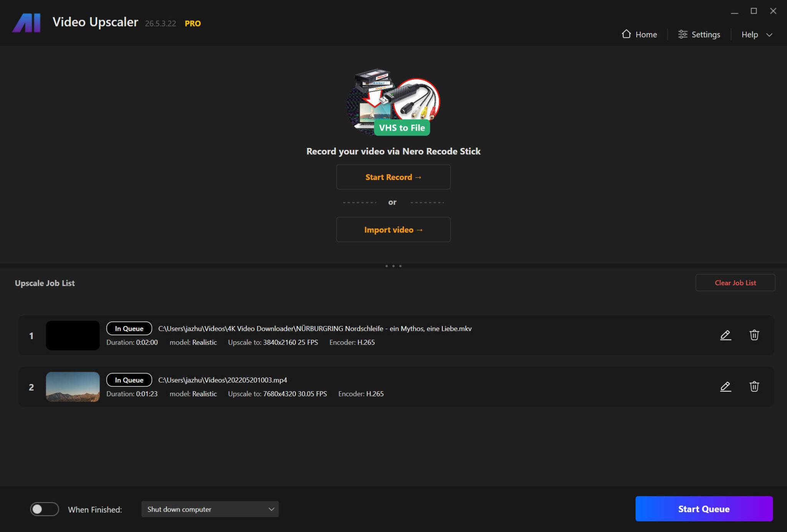
Task: Click the three-dot panel divider handle
Action: pyautogui.click(x=393, y=266)
